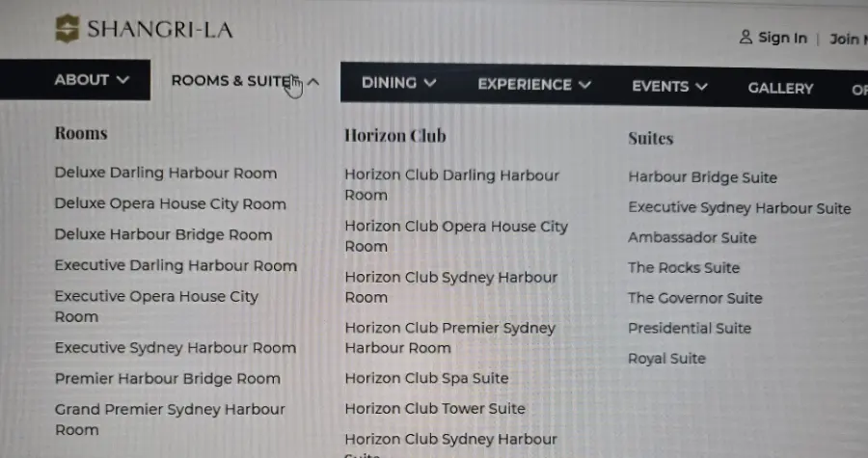Open the Presidential Suite link
The width and height of the screenshot is (868, 458).
pos(690,329)
